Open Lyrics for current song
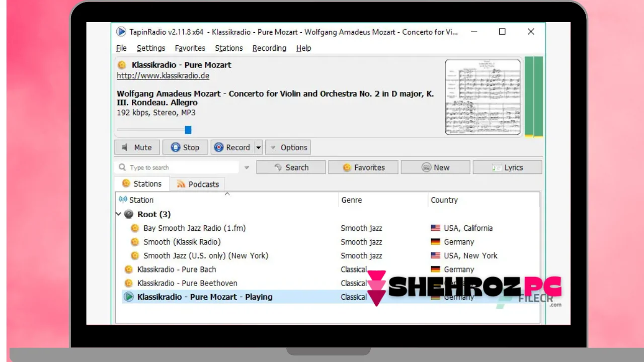The width and height of the screenshot is (644, 362). click(x=508, y=167)
